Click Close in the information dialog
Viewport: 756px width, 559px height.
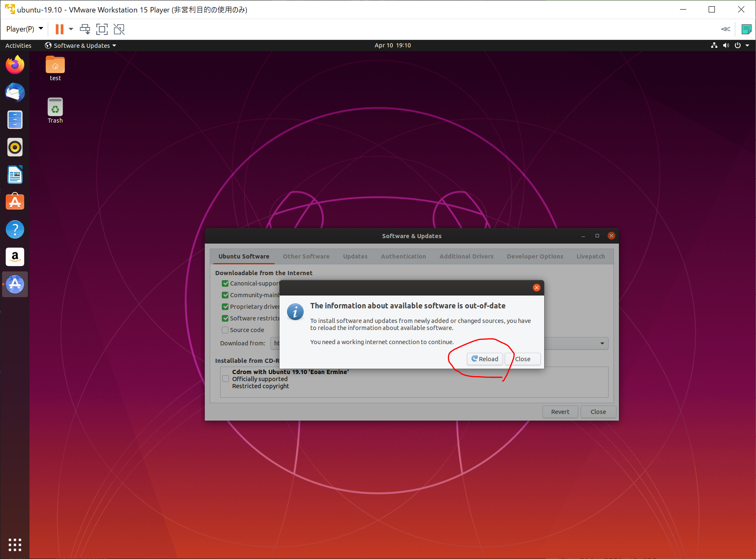click(523, 359)
